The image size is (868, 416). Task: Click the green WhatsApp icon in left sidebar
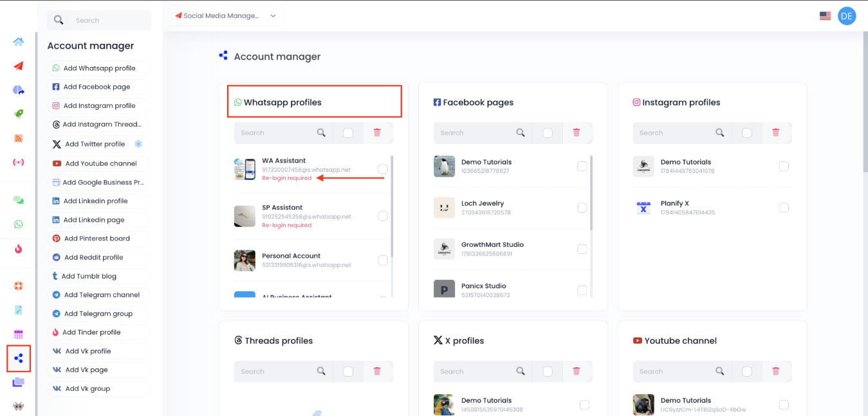pos(19,224)
